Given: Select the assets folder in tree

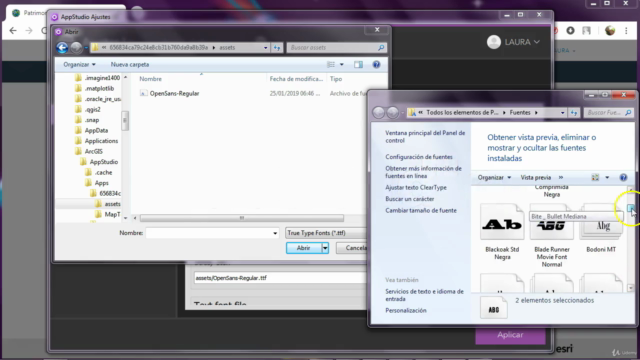Looking at the screenshot, I should coord(112,204).
